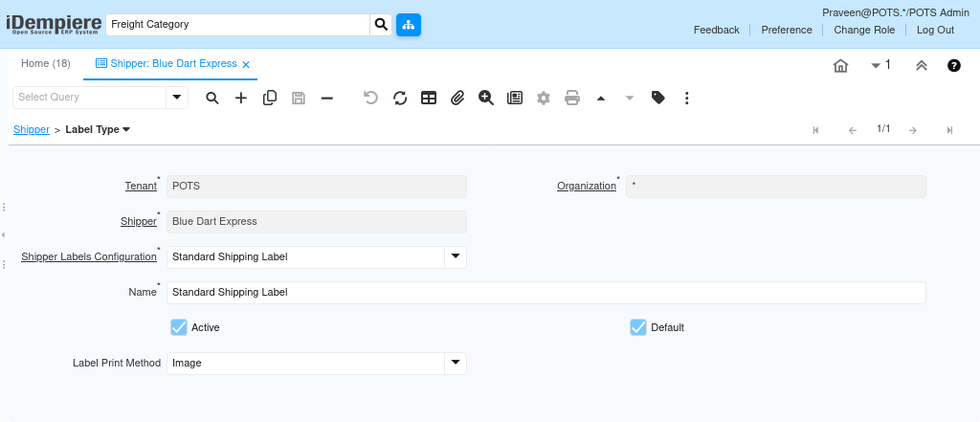The width and height of the screenshot is (980, 422).
Task: Jump to the first record
Action: pos(815,130)
